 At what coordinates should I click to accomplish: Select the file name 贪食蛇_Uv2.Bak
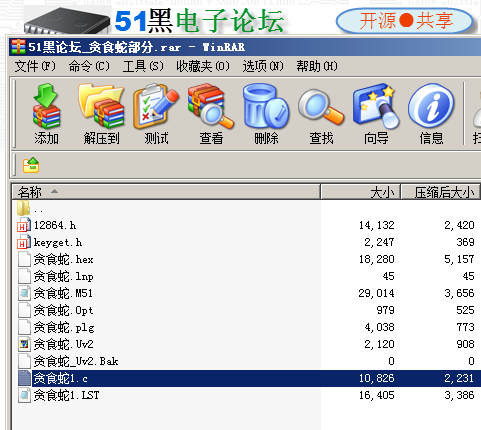click(x=76, y=361)
